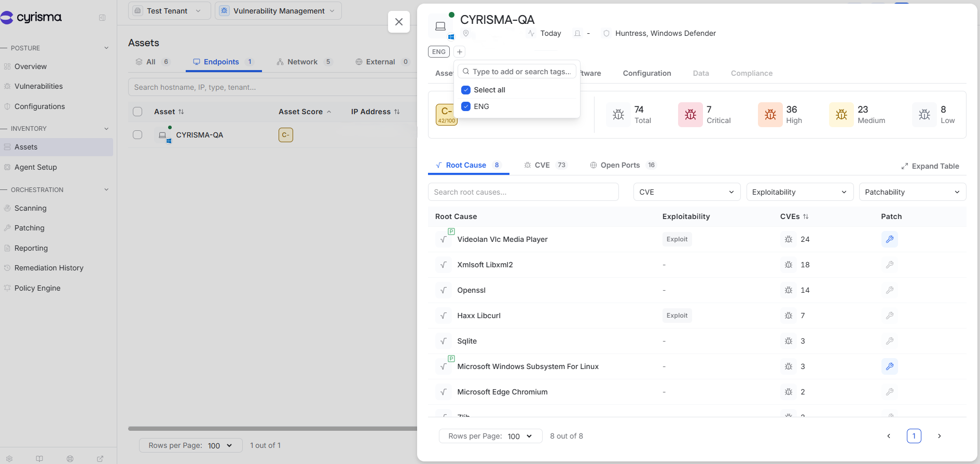Uncheck the ENG tag checkbox
Screen dimensions: 980x464
[466, 106]
